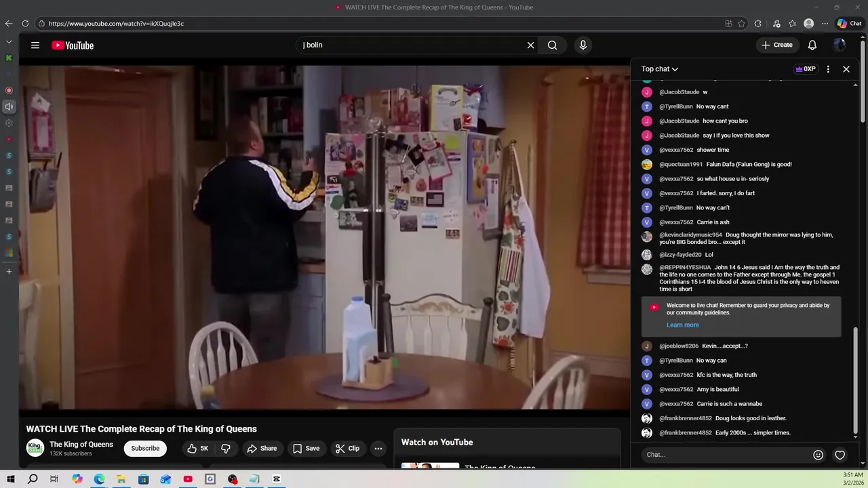This screenshot has width=868, height=488.
Task: Switch to the green K sidebar tab
Action: pos(9,58)
